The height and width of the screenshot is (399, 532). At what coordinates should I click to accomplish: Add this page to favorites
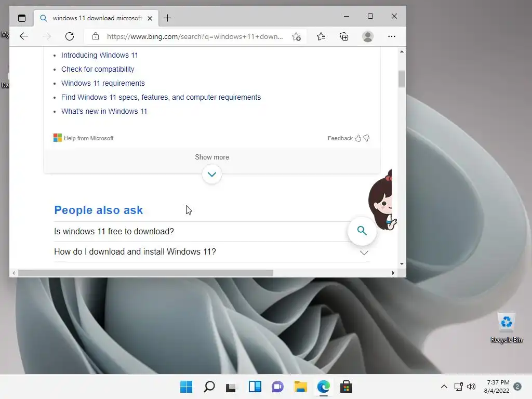296,37
